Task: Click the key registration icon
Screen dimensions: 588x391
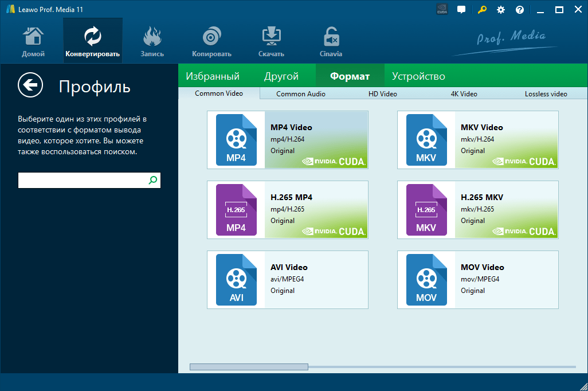Action: 482,10
